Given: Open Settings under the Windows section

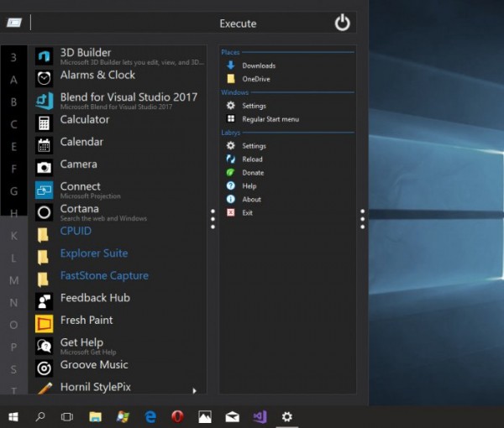Looking at the screenshot, I should [254, 106].
